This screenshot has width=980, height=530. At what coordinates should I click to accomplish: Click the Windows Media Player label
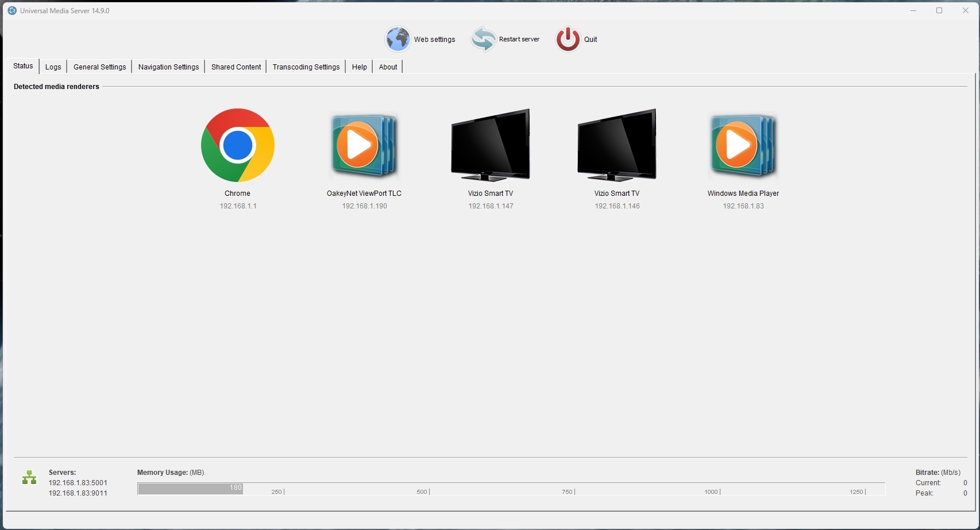coord(743,194)
